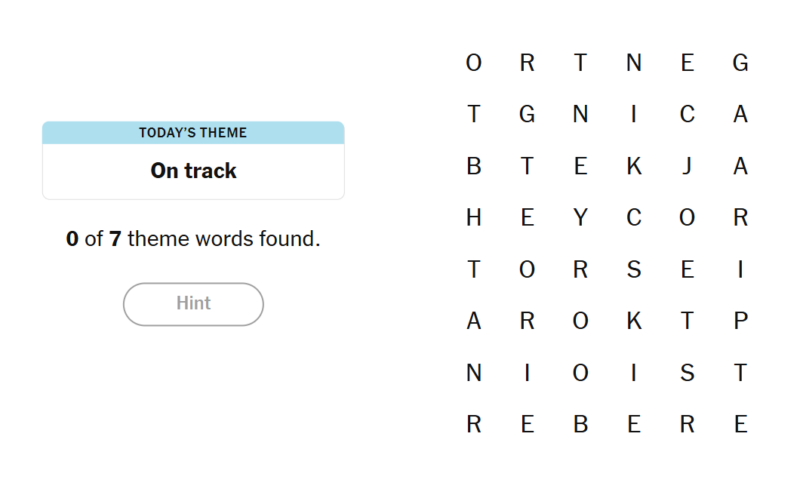Click the 'On track' theme text
Viewport: 800px width, 495px height.
193,171
